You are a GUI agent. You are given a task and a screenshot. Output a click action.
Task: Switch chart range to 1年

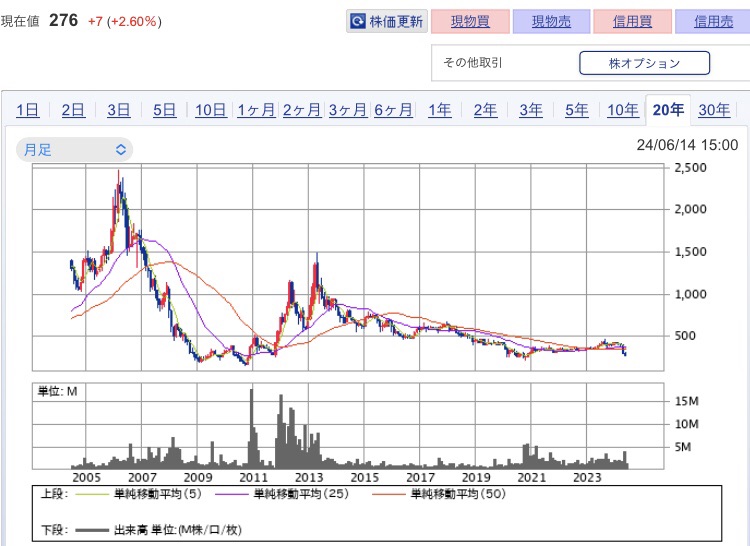point(440,110)
